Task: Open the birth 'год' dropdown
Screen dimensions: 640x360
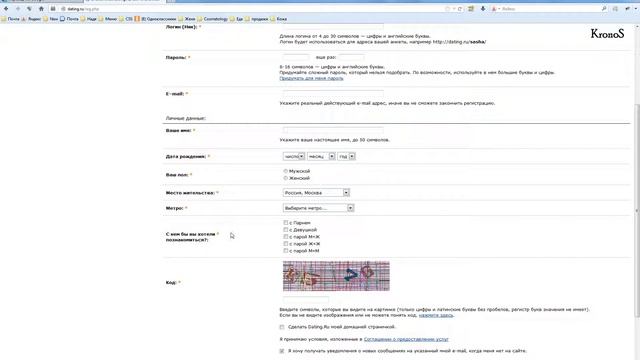Action: [347, 156]
